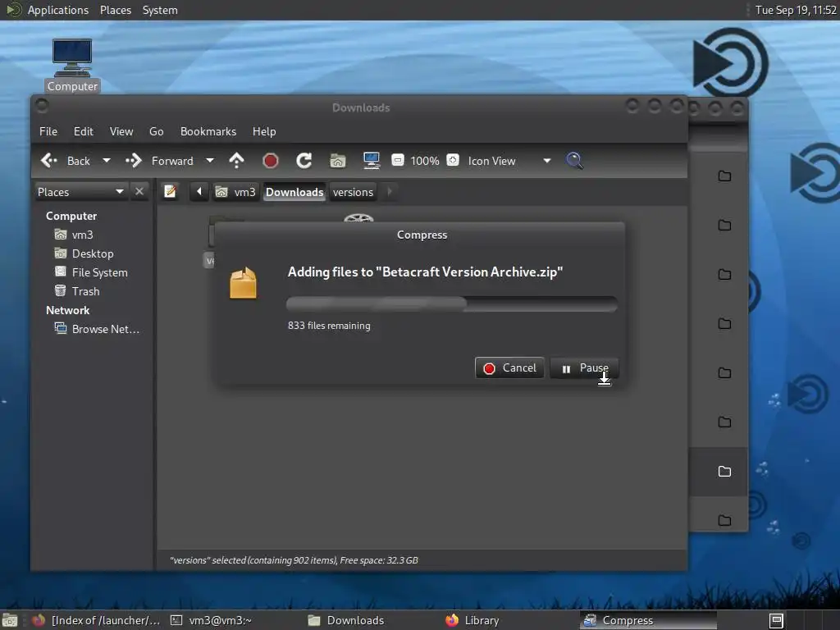Open the Bookmarks menu

pyautogui.click(x=208, y=131)
